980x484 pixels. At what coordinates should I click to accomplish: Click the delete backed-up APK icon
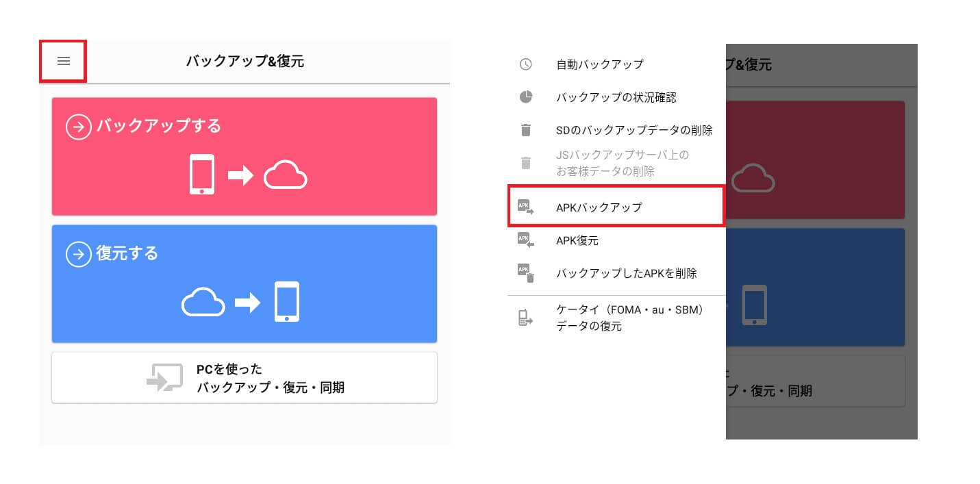click(525, 273)
